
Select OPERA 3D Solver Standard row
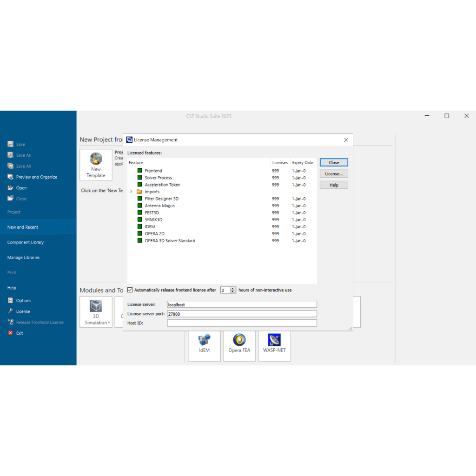(222, 240)
